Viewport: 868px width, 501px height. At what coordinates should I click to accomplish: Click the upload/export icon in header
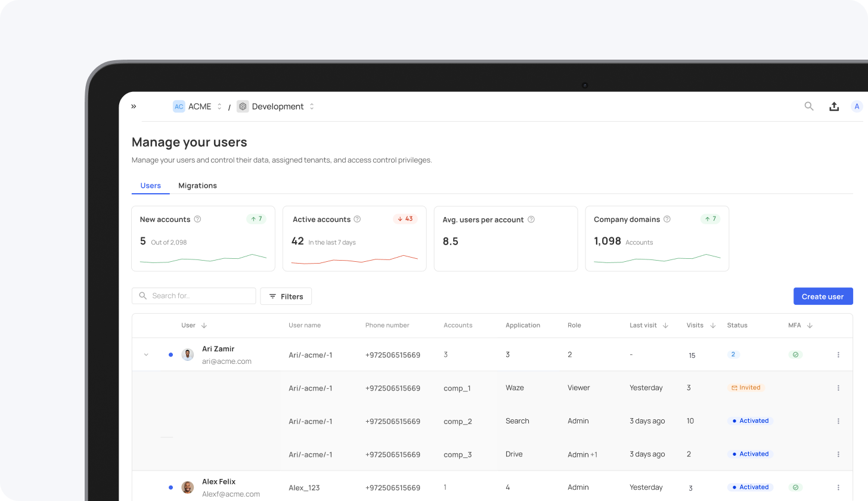coord(834,106)
